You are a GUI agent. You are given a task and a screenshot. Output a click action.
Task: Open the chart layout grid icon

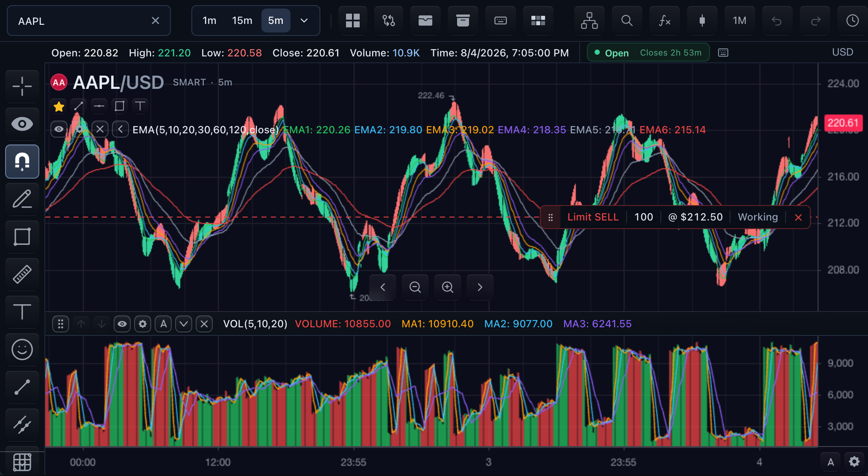353,21
